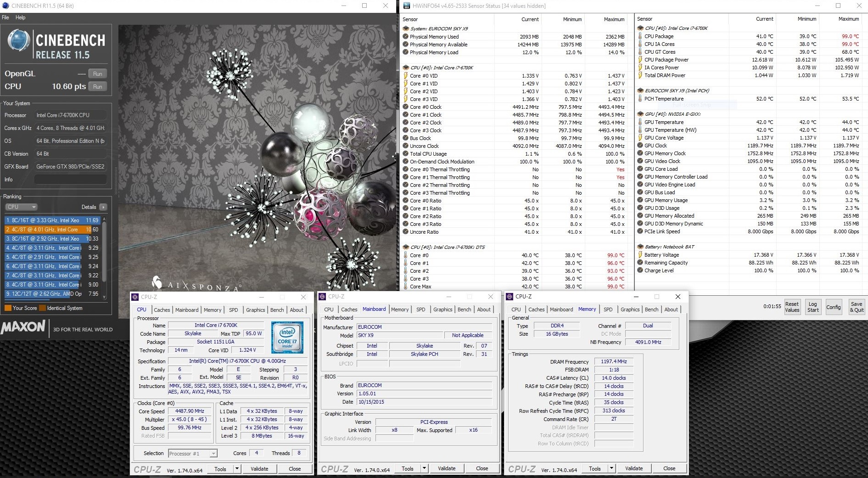Open Tools dropdown arrow in CPU-Z Memory window
Screen dimensions: 868x478
tap(611, 468)
